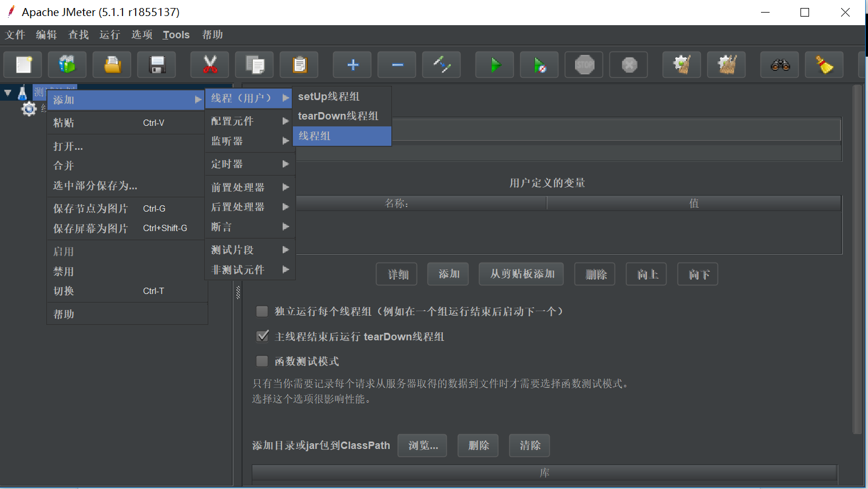This screenshot has width=868, height=489.
Task: Open the 查找 menu
Action: pos(78,35)
